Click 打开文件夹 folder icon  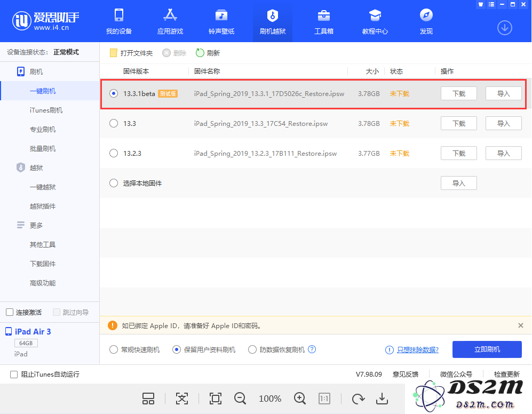click(113, 53)
